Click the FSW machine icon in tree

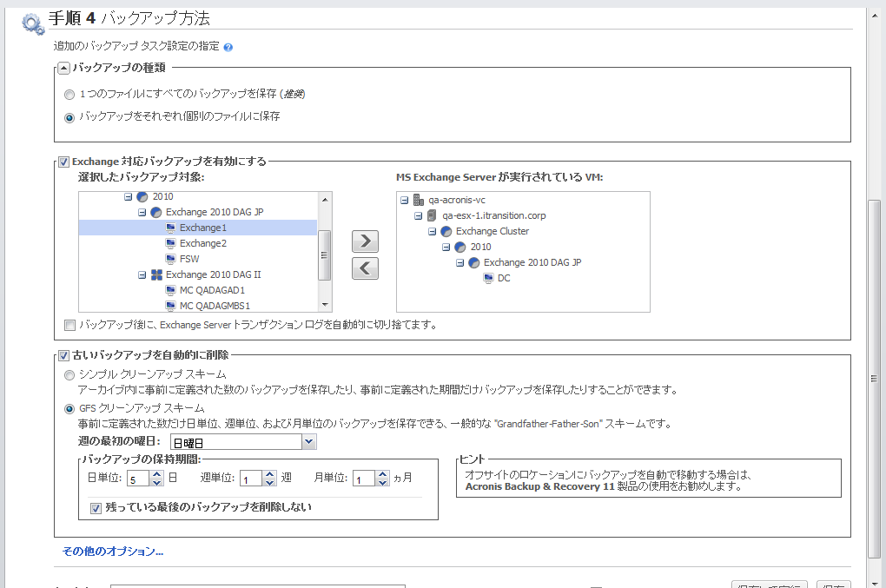point(170,259)
